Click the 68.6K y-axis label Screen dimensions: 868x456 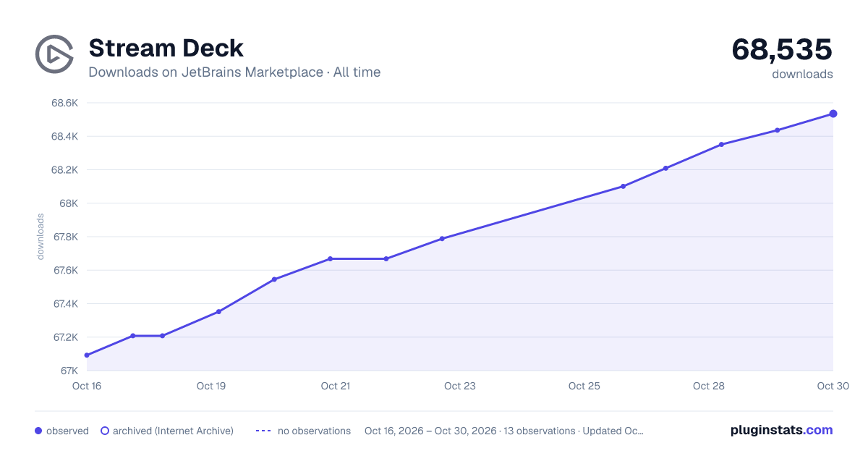[64, 103]
